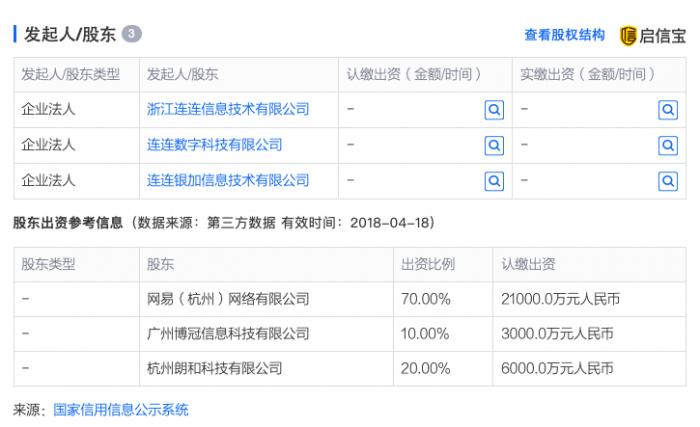Open the 查看股权结构 link
This screenshot has width=700, height=427.
(564, 35)
